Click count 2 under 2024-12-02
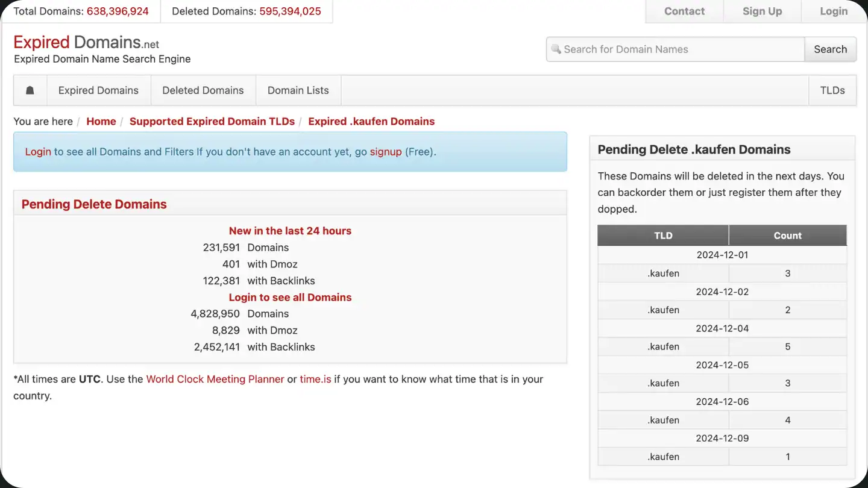The image size is (868, 488). pyautogui.click(x=788, y=310)
